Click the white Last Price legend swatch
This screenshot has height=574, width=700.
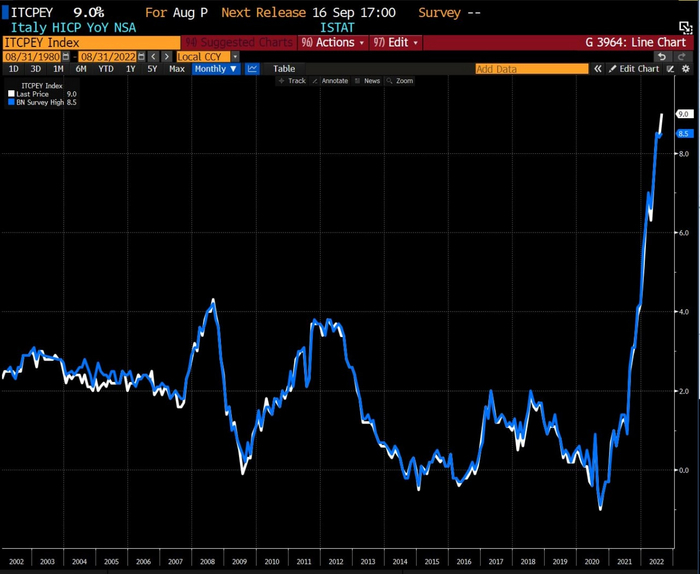click(x=11, y=94)
